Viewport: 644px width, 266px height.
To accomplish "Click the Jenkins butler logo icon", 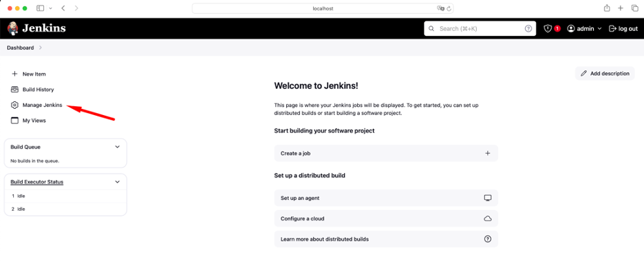I will coord(13,28).
